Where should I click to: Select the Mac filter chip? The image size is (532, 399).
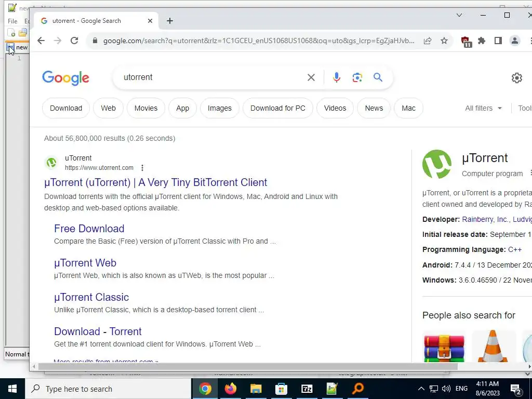tap(408, 108)
